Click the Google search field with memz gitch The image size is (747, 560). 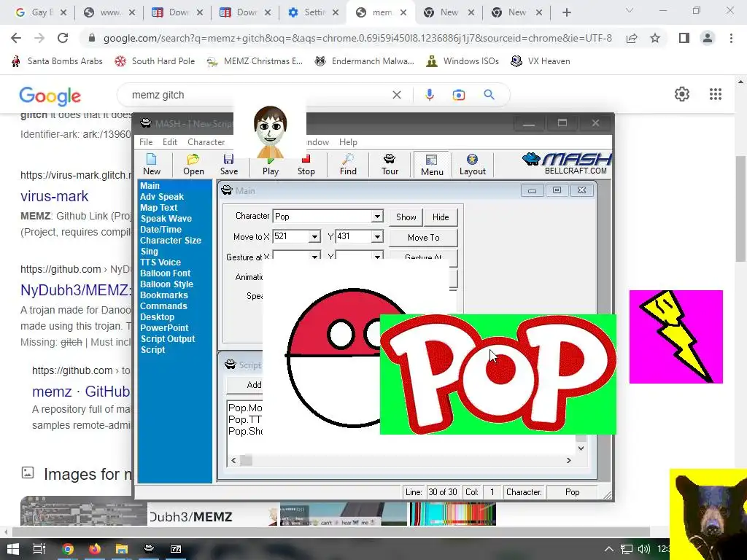click(x=258, y=95)
